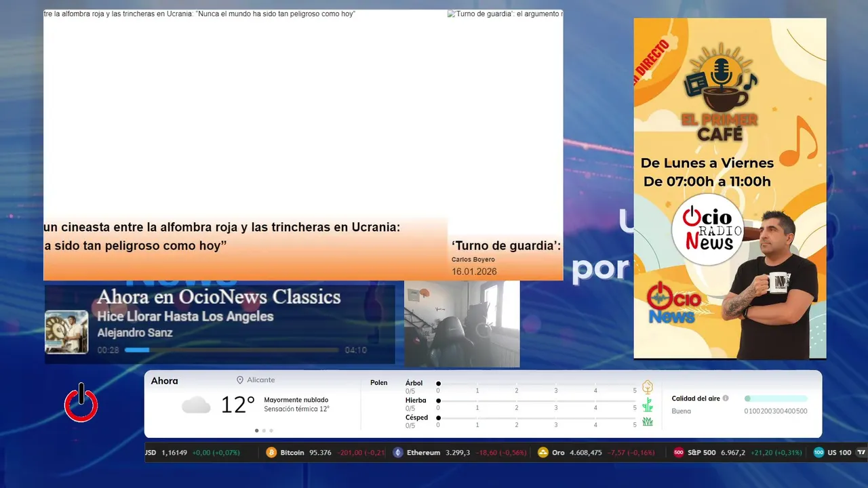Click the artist name Alejandro Sanz
The image size is (868, 488).
click(x=135, y=333)
